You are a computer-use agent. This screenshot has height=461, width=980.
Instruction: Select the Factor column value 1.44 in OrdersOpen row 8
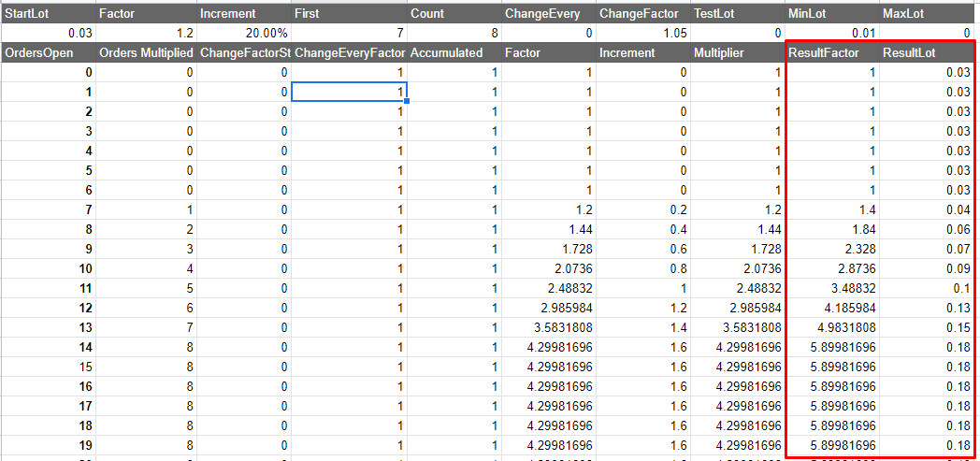pos(549,229)
